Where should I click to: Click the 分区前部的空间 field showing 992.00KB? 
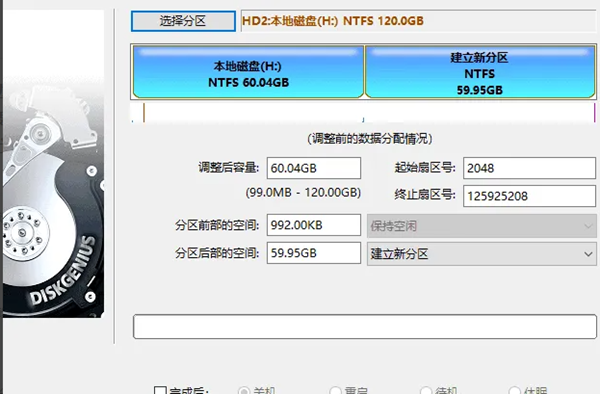[x=314, y=225]
